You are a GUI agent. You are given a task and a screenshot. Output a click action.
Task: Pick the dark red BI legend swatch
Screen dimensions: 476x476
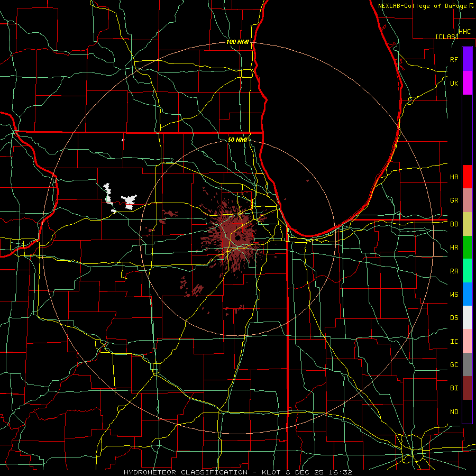point(467,388)
